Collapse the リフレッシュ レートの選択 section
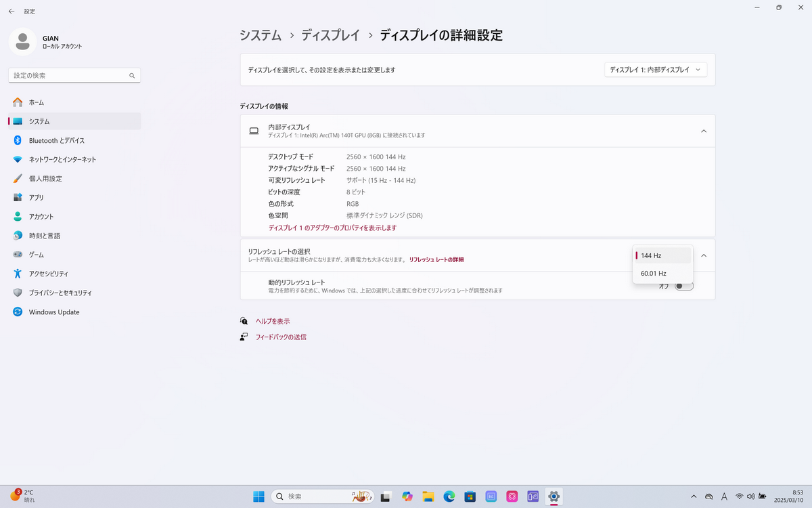This screenshot has width=812, height=508. point(703,255)
